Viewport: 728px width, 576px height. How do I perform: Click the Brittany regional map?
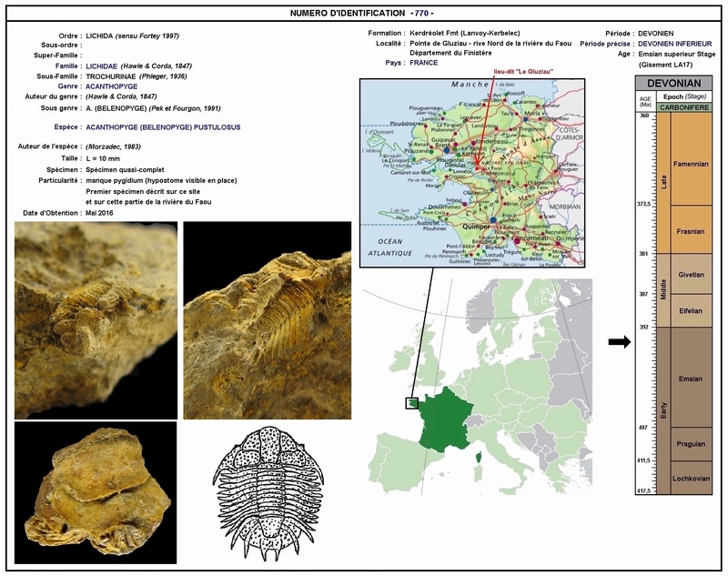pyautogui.click(x=472, y=173)
